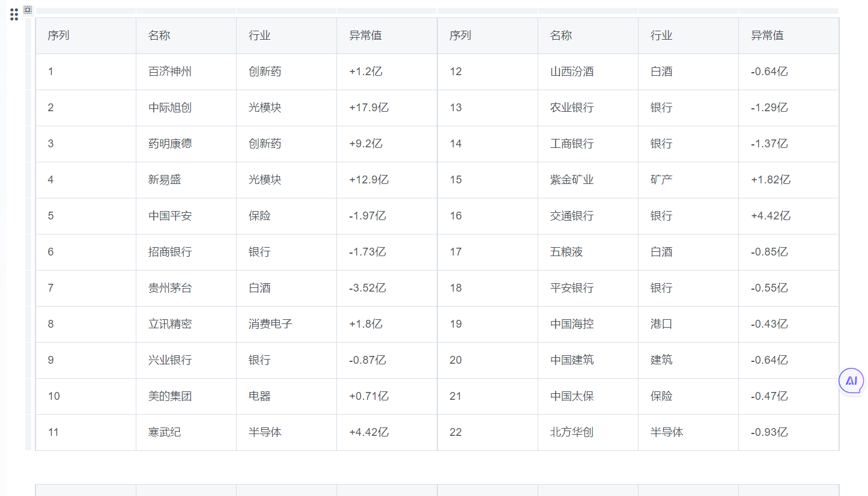
Task: Click the +1.82亿 value cell
Action: click(771, 180)
